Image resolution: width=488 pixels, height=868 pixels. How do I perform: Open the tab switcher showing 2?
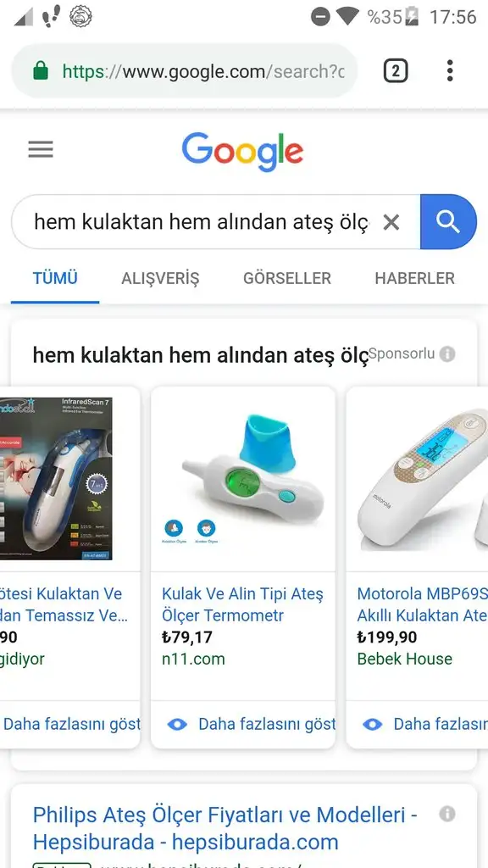(396, 71)
